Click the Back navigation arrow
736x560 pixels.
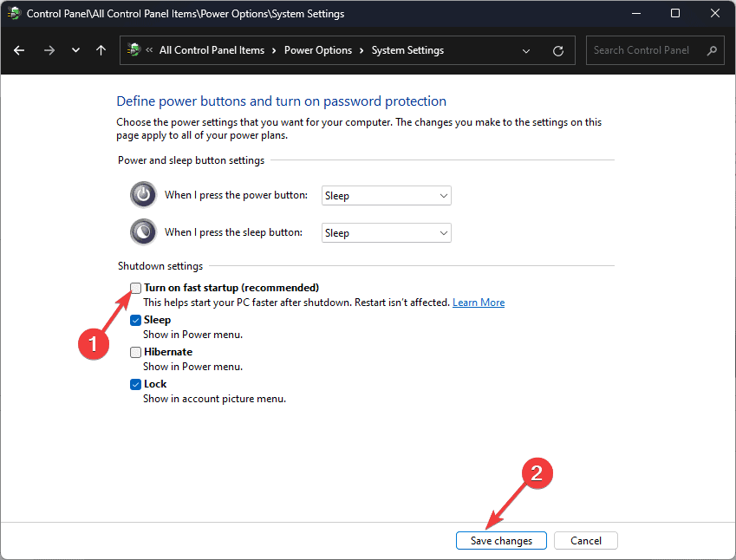pyautogui.click(x=19, y=50)
